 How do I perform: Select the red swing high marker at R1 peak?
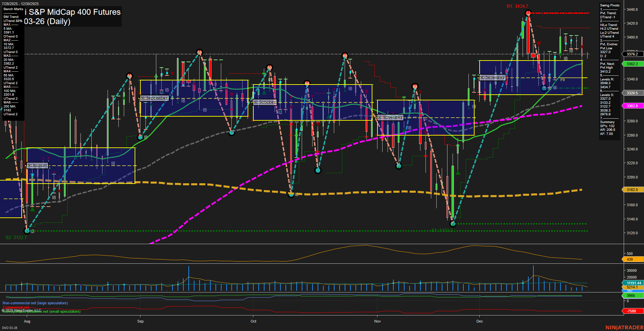point(528,13)
